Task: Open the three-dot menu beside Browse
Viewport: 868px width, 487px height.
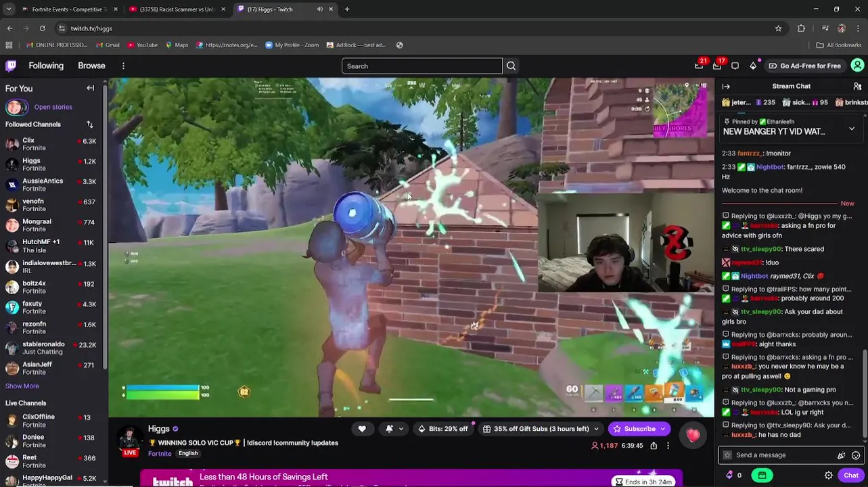Action: 123,66
